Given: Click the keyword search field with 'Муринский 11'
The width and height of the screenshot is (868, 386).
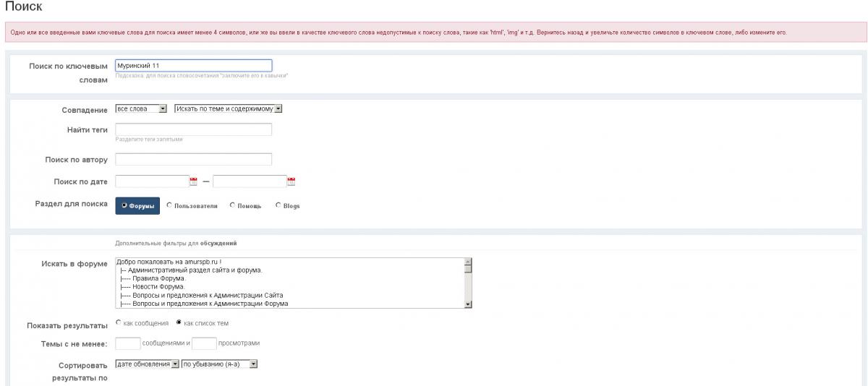Looking at the screenshot, I should 193,65.
